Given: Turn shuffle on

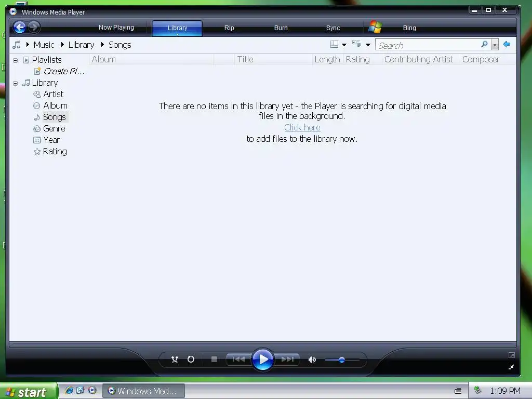Looking at the screenshot, I should pyautogui.click(x=175, y=360).
